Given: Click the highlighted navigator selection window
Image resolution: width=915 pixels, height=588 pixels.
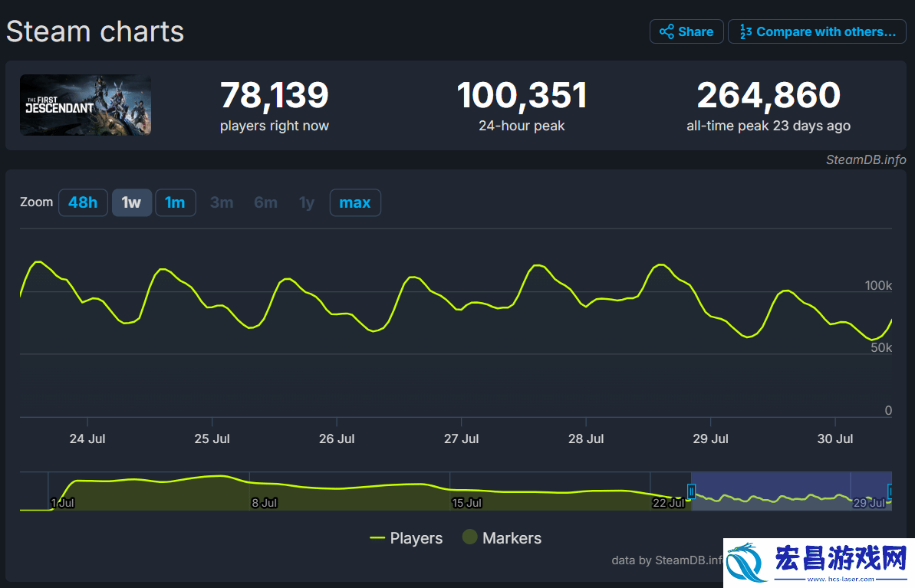Looking at the screenshot, I should coord(792,491).
